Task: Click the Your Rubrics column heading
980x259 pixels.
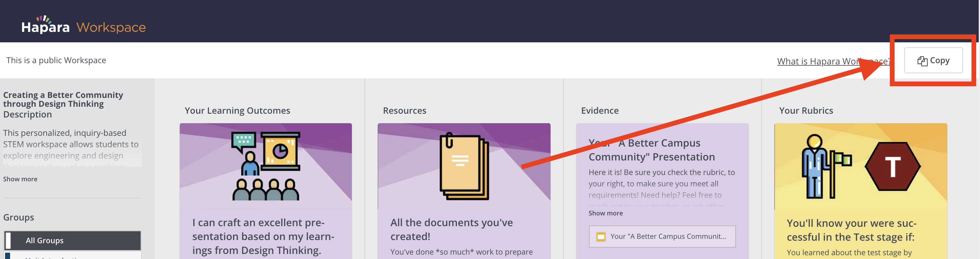Action: pyautogui.click(x=806, y=111)
